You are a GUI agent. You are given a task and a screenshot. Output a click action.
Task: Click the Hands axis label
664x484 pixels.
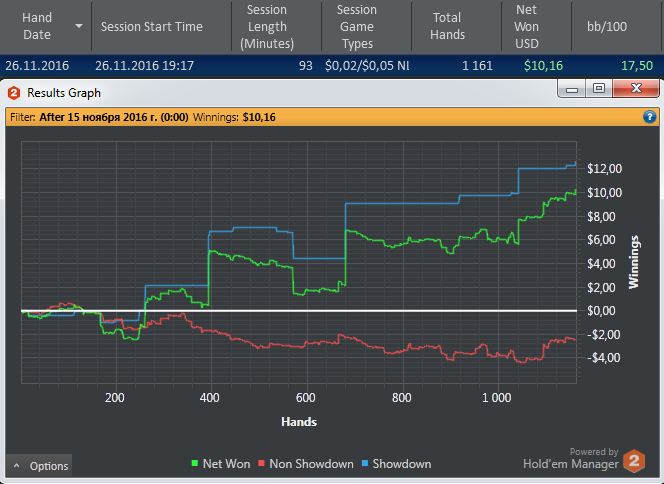(x=299, y=422)
